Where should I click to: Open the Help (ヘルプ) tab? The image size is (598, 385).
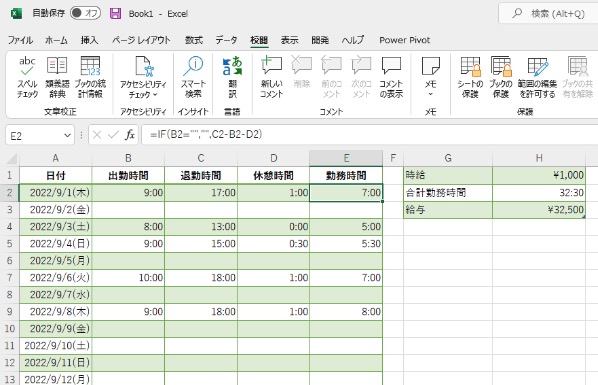point(353,40)
